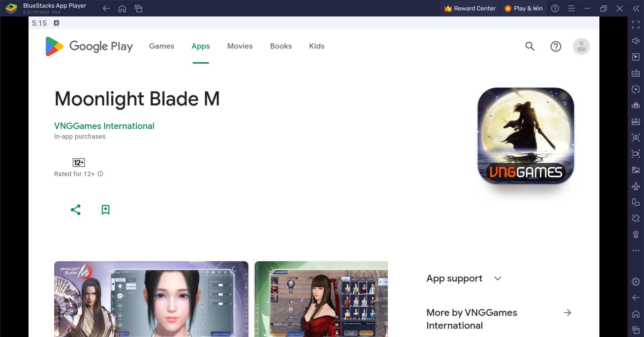Search Google Play with magnifier icon
This screenshot has width=644, height=337.
[x=530, y=46]
